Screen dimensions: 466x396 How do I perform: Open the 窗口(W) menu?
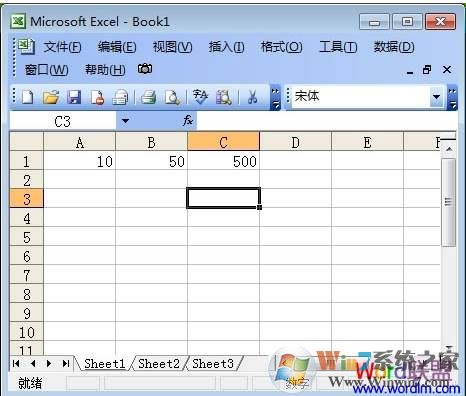tap(47, 70)
